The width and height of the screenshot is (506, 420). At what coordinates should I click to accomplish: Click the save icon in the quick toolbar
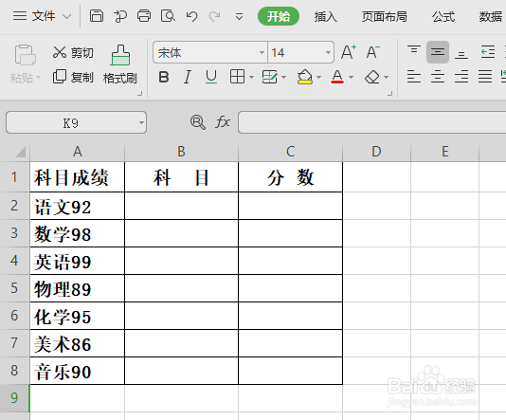96,16
